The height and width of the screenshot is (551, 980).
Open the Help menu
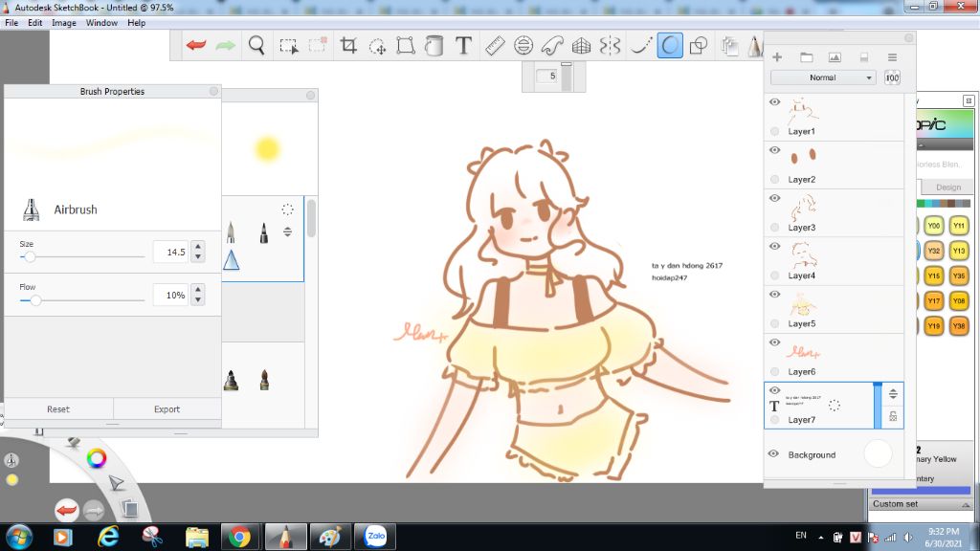tap(136, 23)
